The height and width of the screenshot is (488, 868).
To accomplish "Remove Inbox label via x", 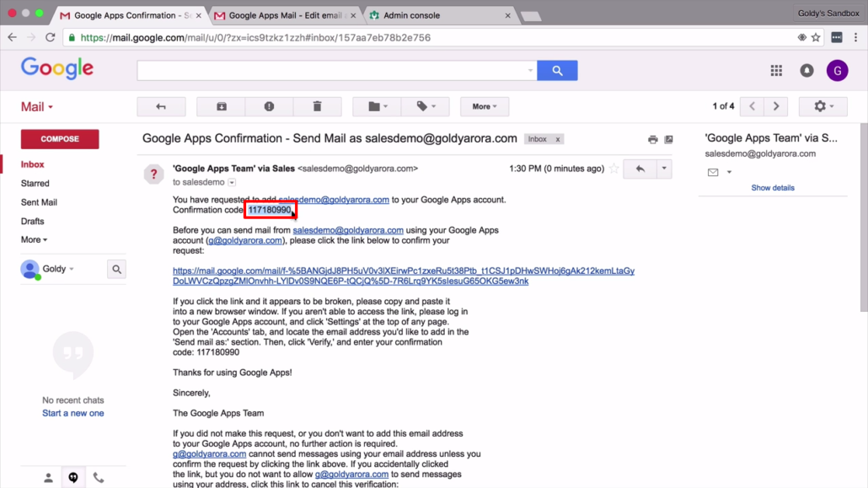I will [x=557, y=139].
